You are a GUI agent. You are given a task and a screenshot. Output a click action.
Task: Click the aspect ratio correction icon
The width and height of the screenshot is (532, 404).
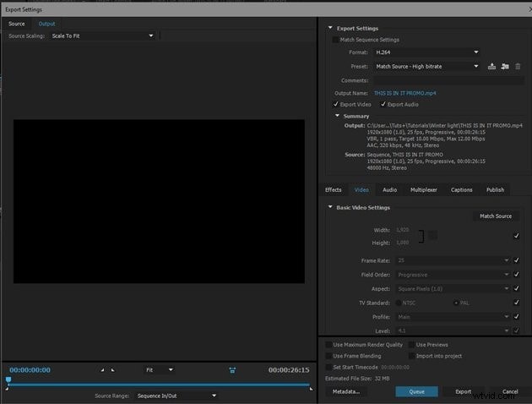(x=232, y=370)
